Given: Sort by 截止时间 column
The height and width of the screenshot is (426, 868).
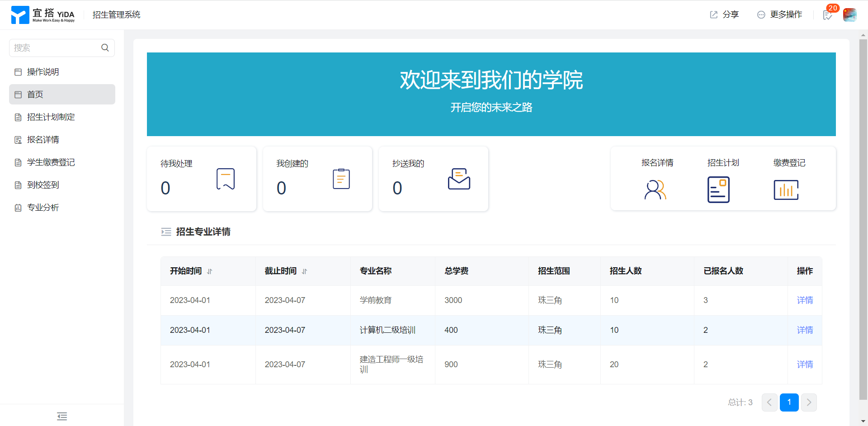Looking at the screenshot, I should [304, 271].
